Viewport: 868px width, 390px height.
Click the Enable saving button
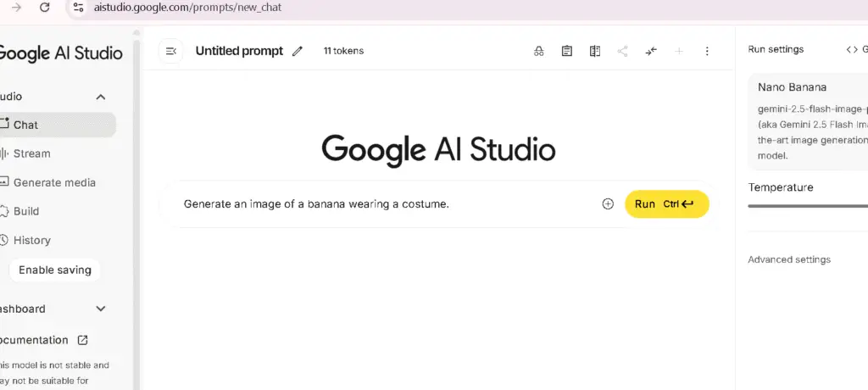click(55, 270)
